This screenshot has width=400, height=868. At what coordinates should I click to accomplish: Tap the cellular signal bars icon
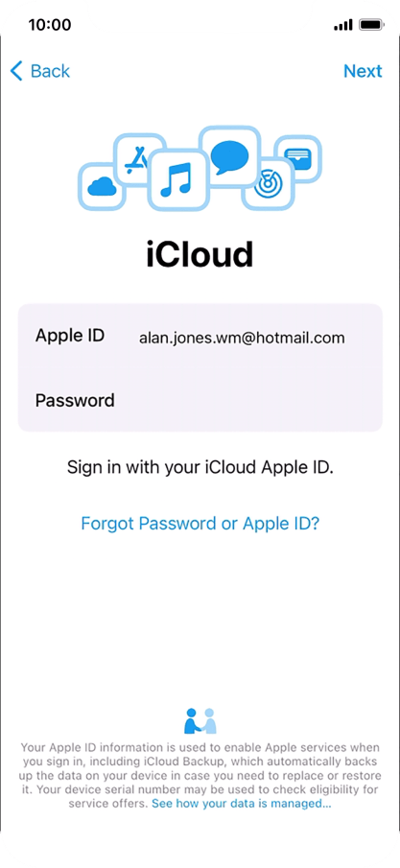point(343,25)
